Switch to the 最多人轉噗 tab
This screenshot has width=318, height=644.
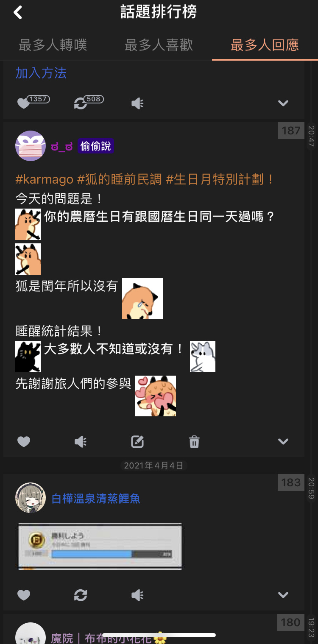(x=53, y=45)
